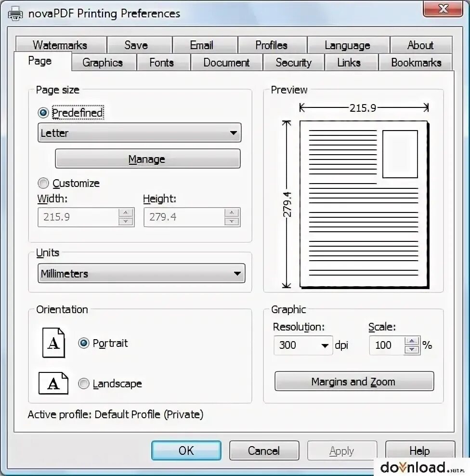Switch to the Links tab
The image size is (470, 476).
pos(352,62)
